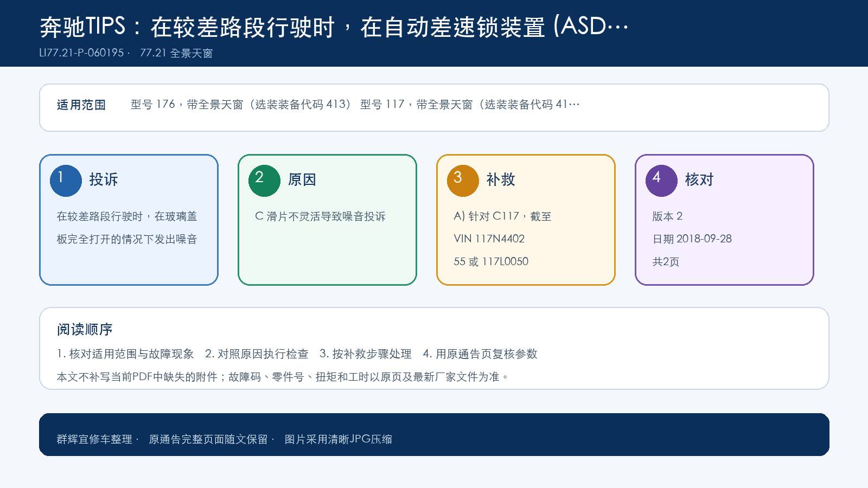Click step 4. 用原通告页复核参数
Viewport: 868px width, 488px height.
point(480,354)
